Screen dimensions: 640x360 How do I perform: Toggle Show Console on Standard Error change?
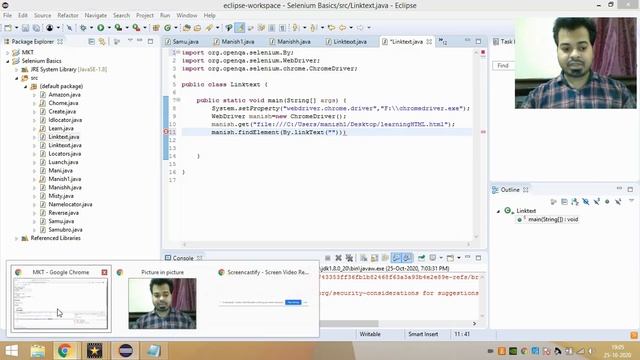[x=407, y=258]
